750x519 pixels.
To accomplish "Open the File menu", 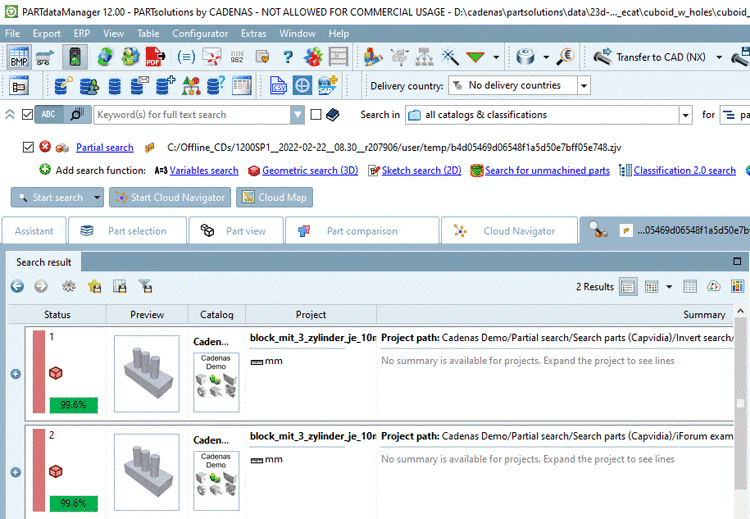I will pos(12,33).
